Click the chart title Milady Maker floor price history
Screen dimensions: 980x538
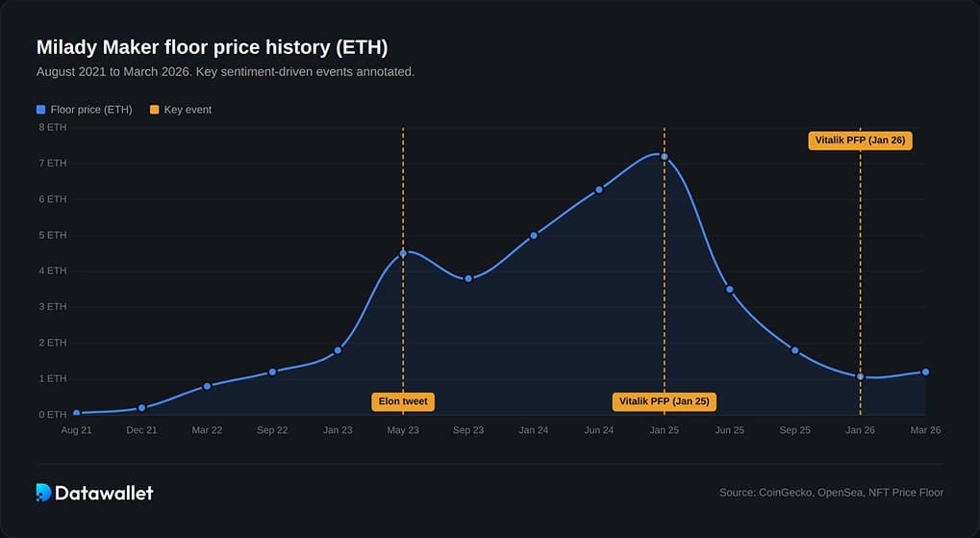(212, 47)
